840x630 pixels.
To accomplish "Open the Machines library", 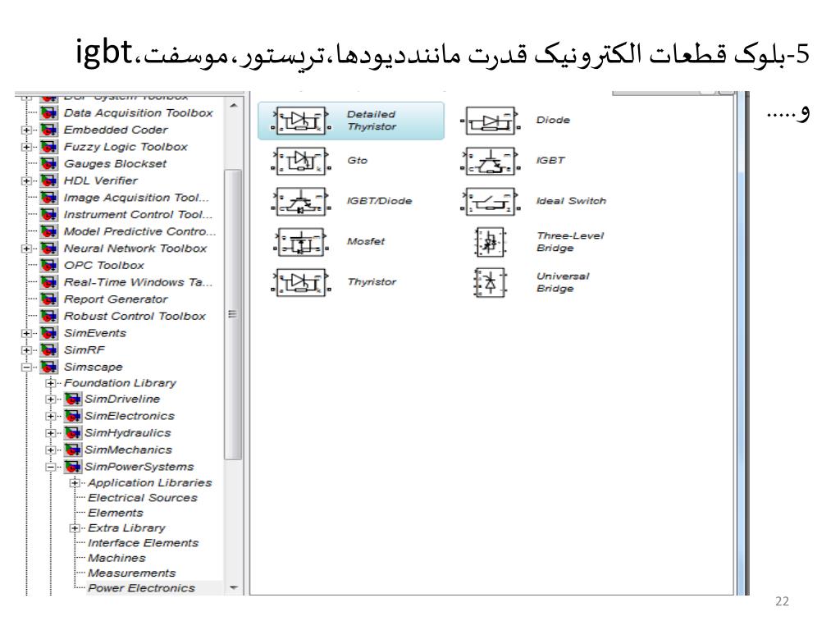I will pyautogui.click(x=116, y=558).
